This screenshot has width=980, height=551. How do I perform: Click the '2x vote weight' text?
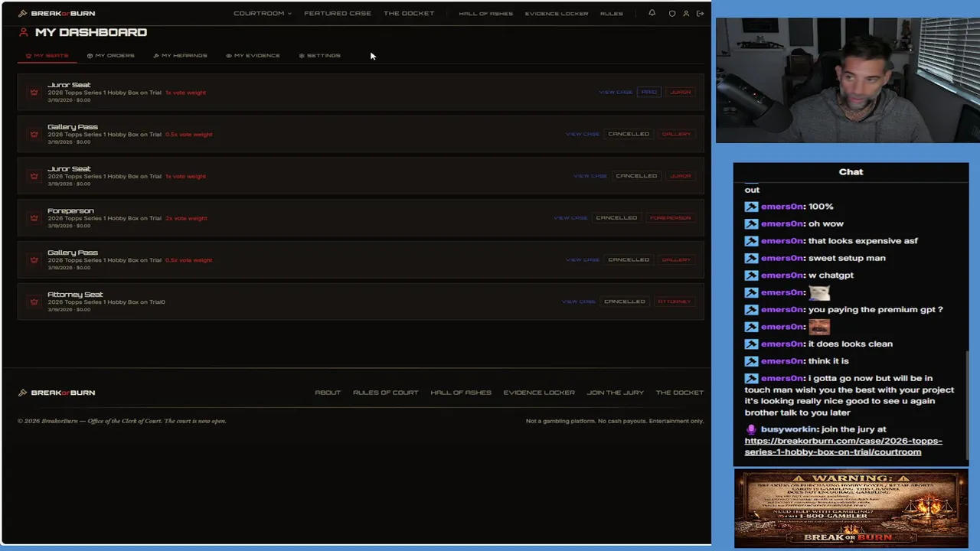pos(186,218)
